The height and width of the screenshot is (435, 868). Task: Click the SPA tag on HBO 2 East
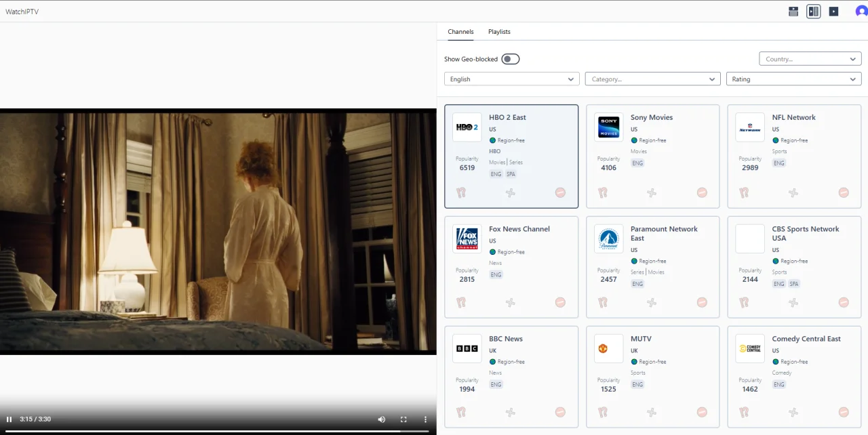coord(511,174)
